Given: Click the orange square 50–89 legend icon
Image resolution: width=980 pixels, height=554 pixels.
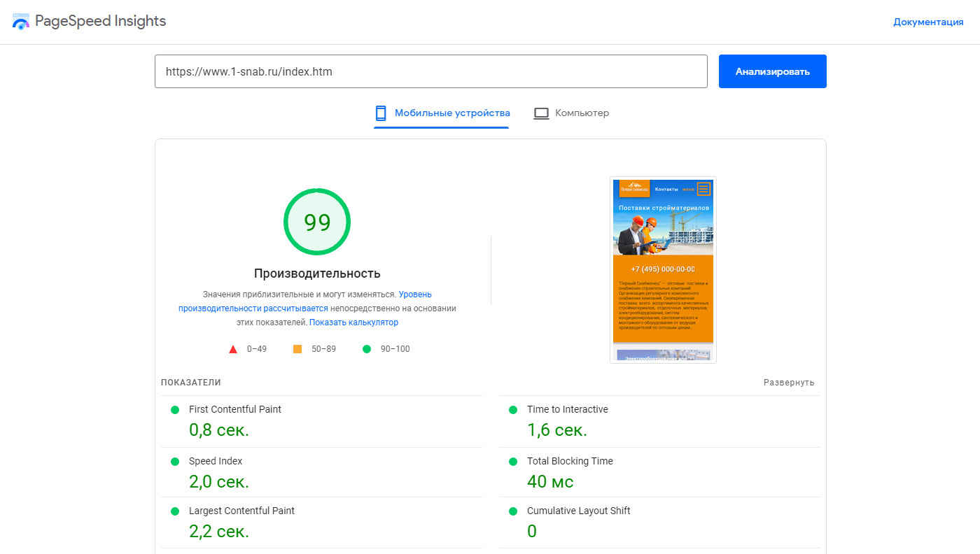Looking at the screenshot, I should [x=297, y=349].
